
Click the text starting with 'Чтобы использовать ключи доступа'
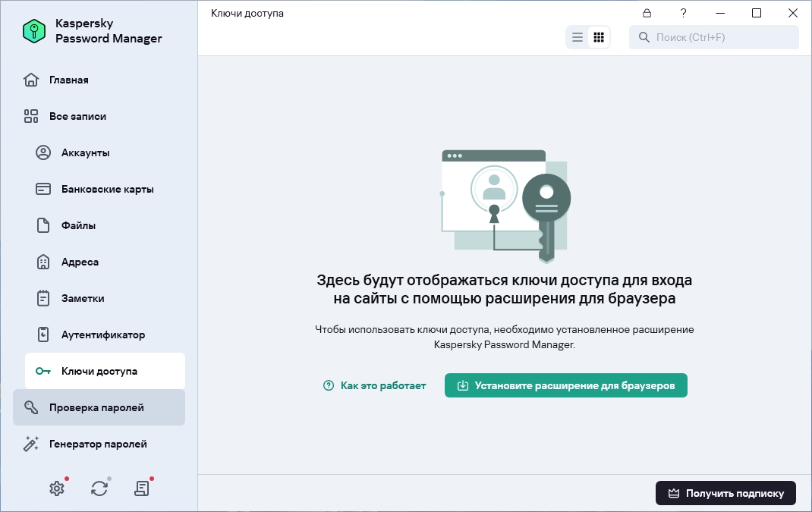(x=505, y=337)
